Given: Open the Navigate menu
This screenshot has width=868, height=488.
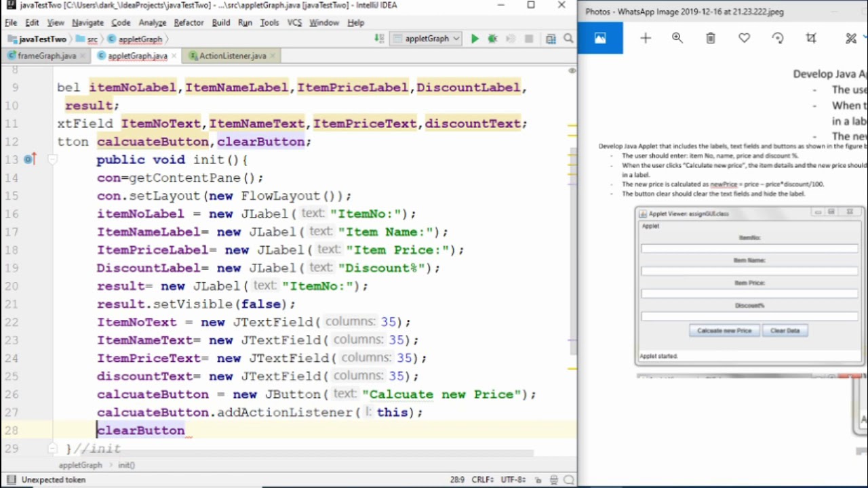Looking at the screenshot, I should coord(87,22).
